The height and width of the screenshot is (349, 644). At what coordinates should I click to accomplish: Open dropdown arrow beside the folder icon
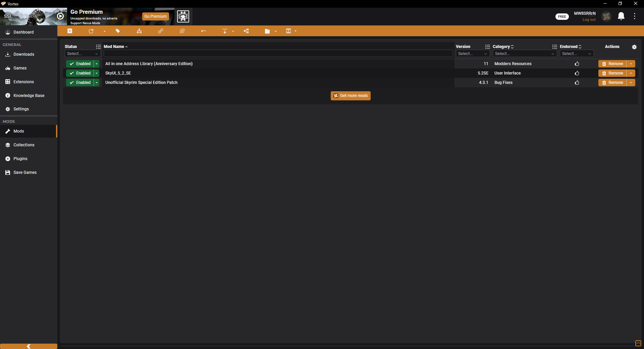[276, 31]
